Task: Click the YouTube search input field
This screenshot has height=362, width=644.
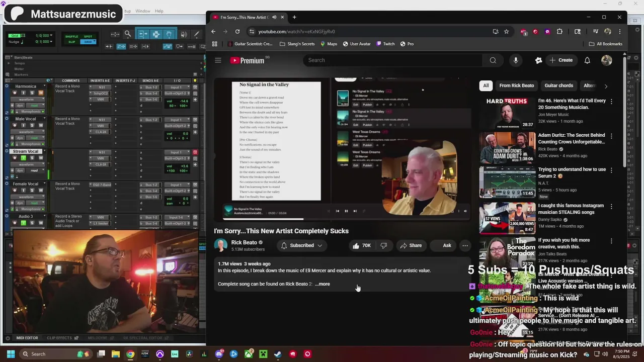Action: point(392,60)
